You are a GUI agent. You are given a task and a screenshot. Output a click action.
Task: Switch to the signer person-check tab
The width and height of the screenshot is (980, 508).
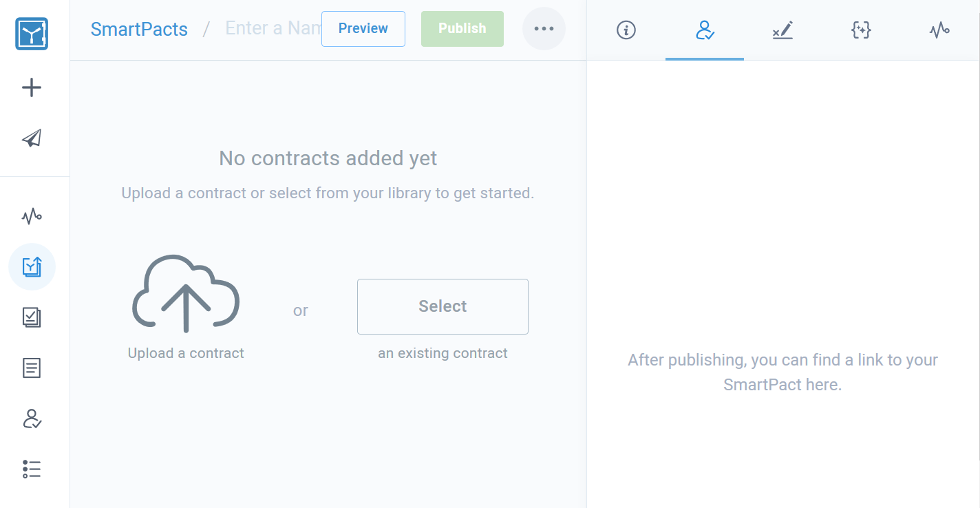[705, 30]
